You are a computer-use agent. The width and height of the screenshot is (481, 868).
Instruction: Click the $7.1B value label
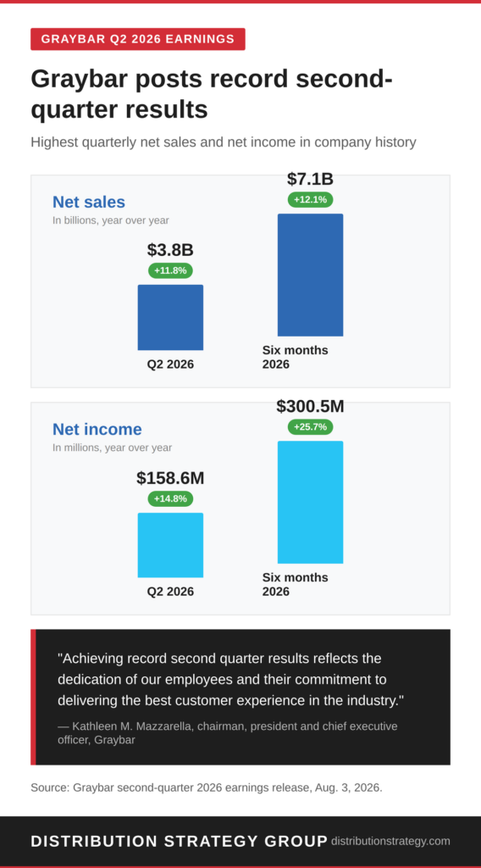(310, 180)
